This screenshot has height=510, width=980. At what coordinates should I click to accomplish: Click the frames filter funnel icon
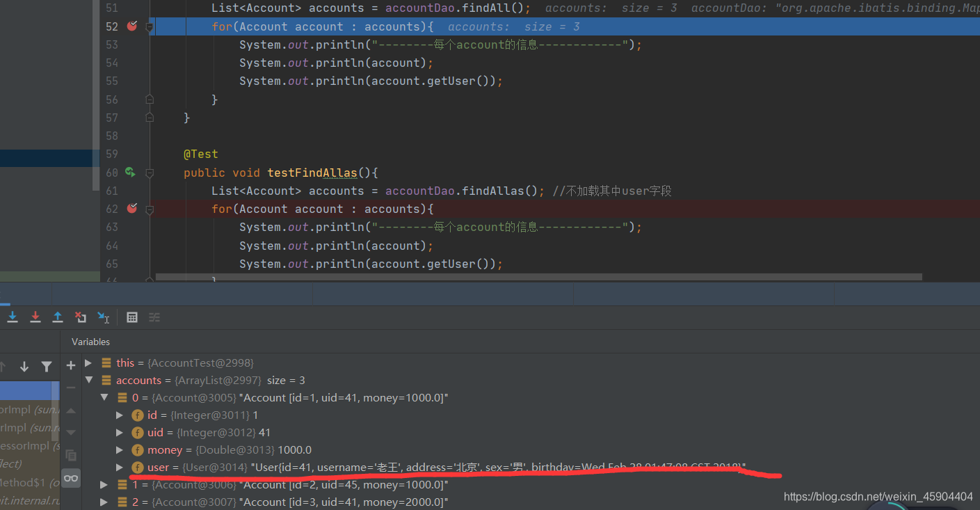click(47, 367)
